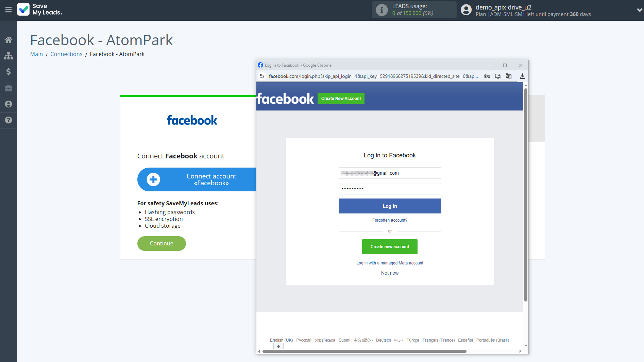Click the translate page icon in the address bar
644x362 pixels.
(509, 76)
